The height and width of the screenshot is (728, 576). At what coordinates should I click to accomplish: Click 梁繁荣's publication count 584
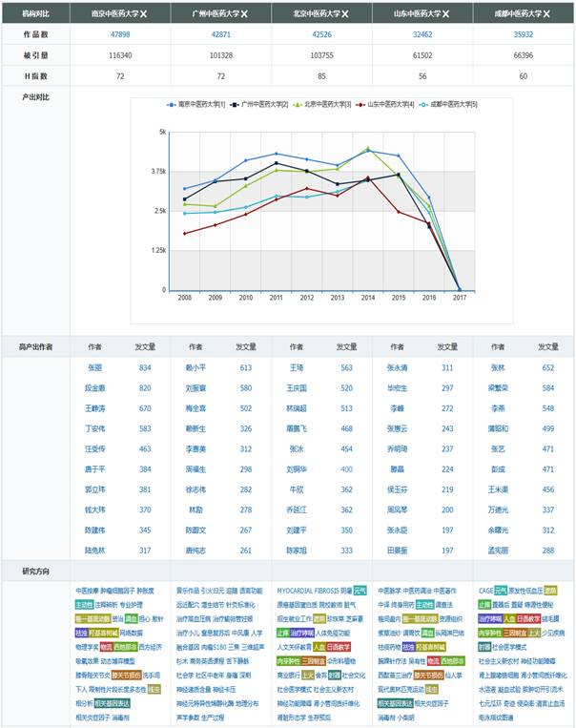(548, 388)
